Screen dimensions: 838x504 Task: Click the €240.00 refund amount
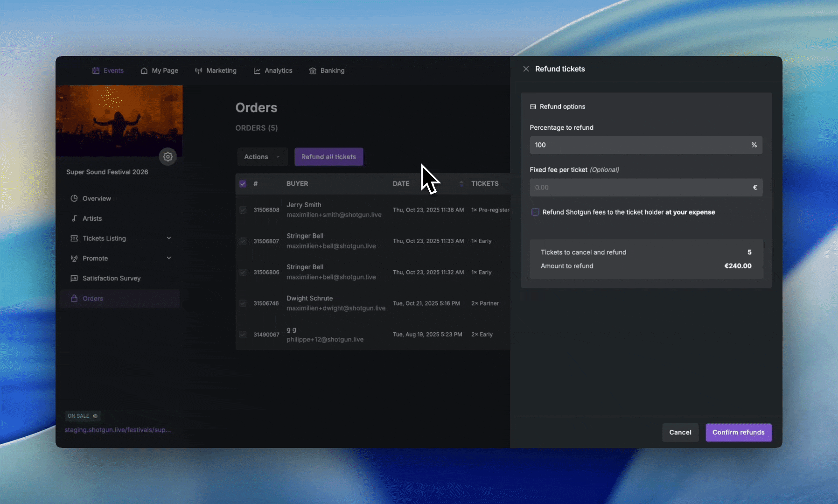738,266
